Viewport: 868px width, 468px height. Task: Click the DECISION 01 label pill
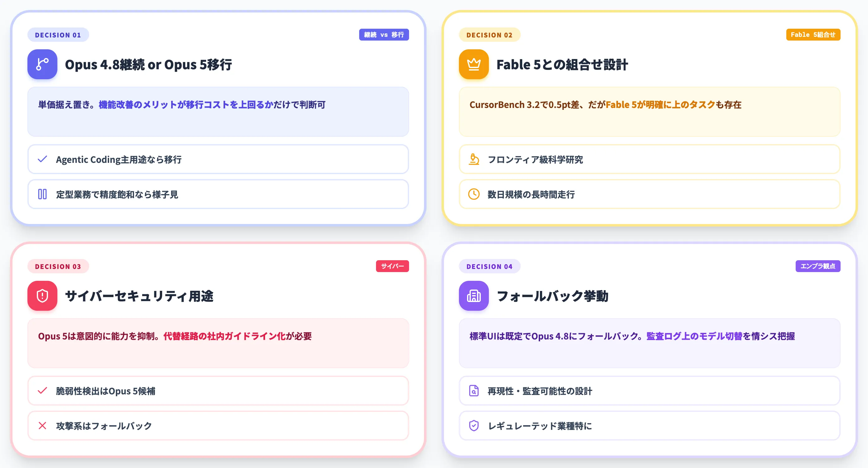58,35
